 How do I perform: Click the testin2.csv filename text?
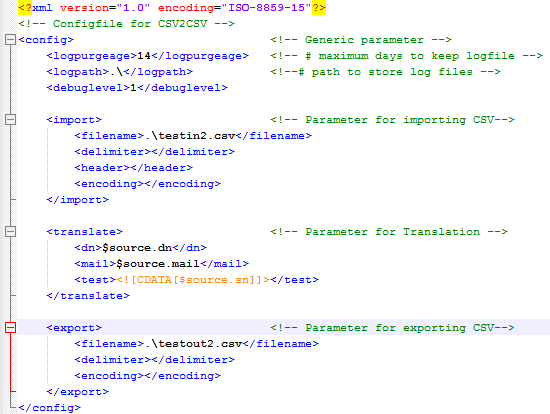click(x=190, y=136)
